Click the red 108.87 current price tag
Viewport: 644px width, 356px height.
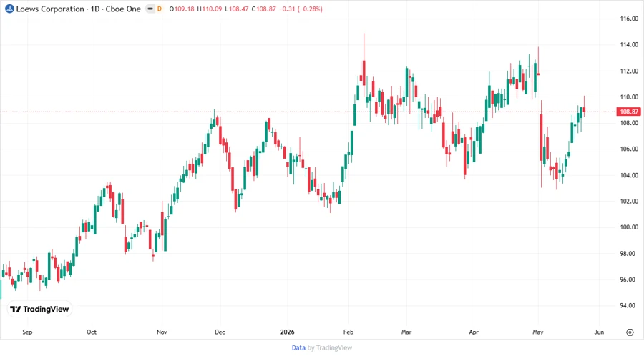(628, 112)
